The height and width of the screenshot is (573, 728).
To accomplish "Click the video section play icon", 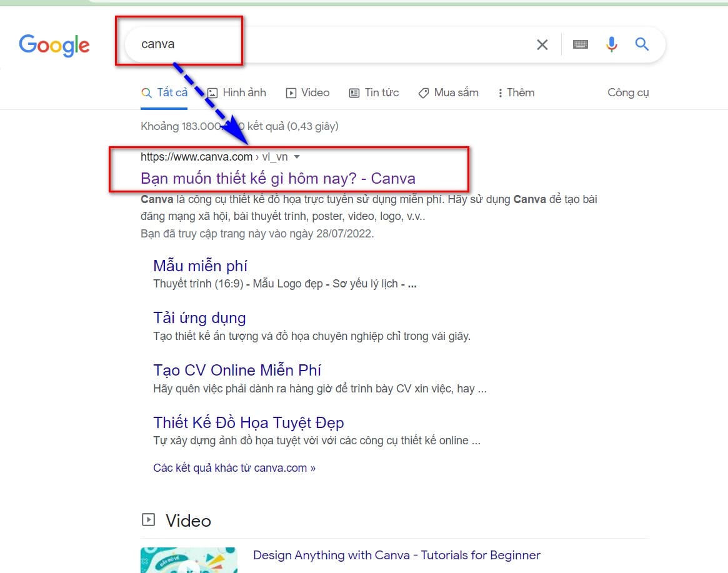I will click(x=148, y=519).
